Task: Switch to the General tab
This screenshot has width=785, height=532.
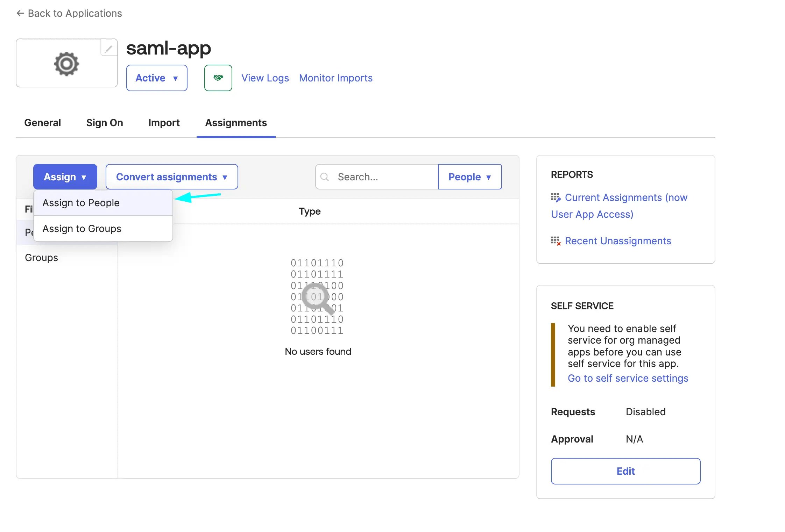Action: coord(42,123)
